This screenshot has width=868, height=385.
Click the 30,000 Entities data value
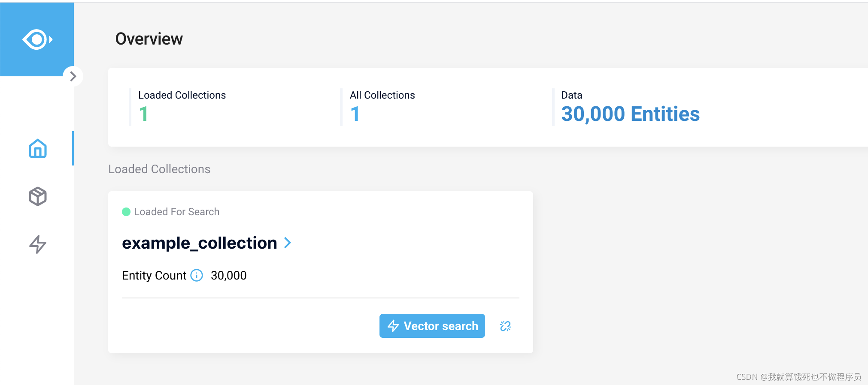pos(630,114)
